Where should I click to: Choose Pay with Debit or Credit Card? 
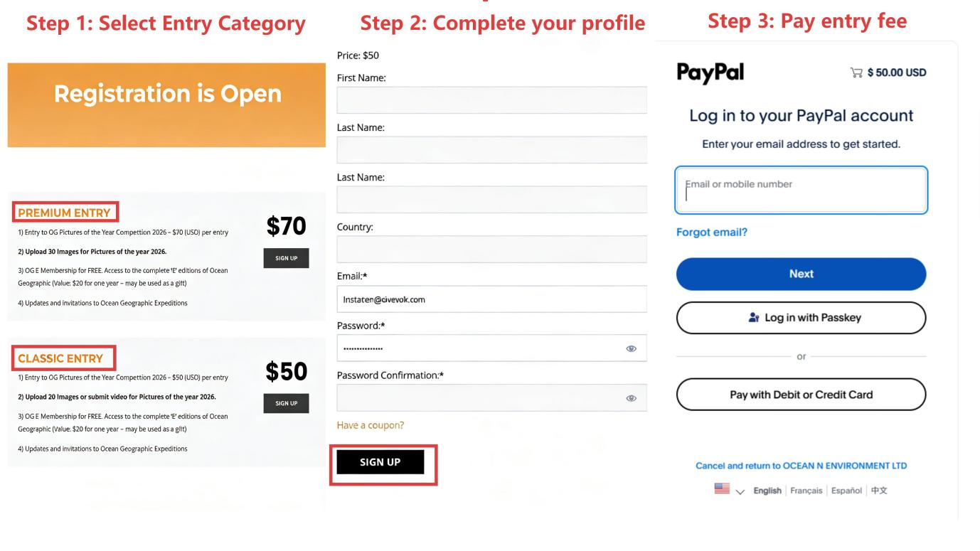(801, 394)
